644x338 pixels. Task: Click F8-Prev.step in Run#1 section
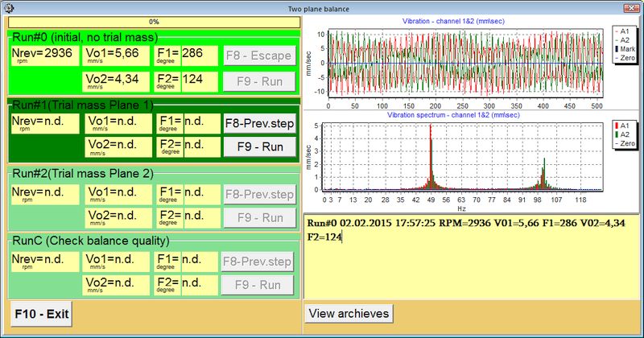pyautogui.click(x=259, y=123)
